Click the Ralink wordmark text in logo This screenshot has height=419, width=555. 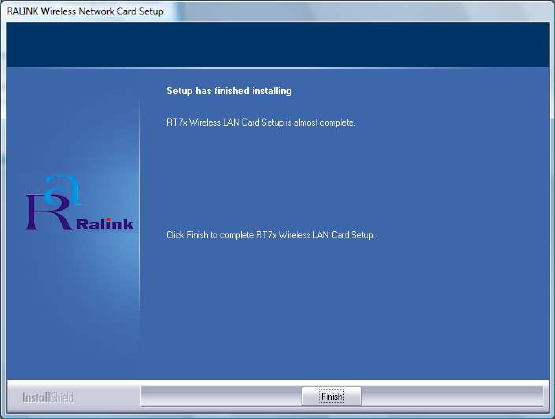click(x=105, y=224)
